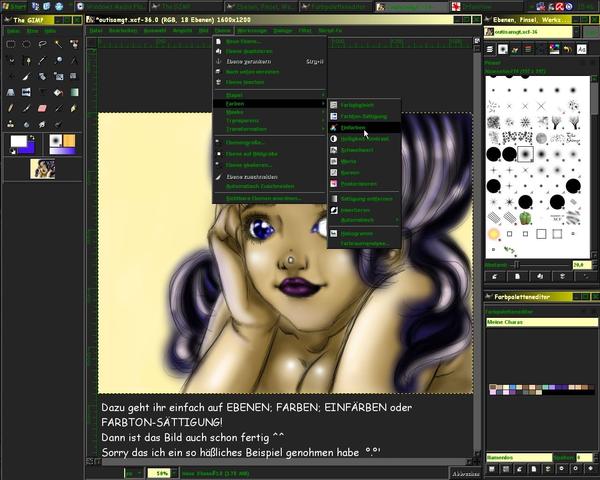Select the Crop knife tool
The width and height of the screenshot is (600, 480).
26,77
